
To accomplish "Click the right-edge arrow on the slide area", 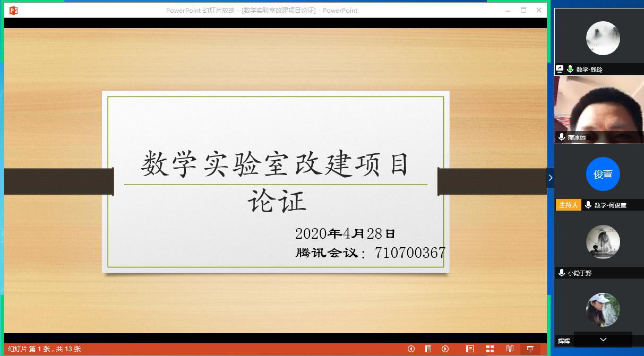I will [x=551, y=178].
